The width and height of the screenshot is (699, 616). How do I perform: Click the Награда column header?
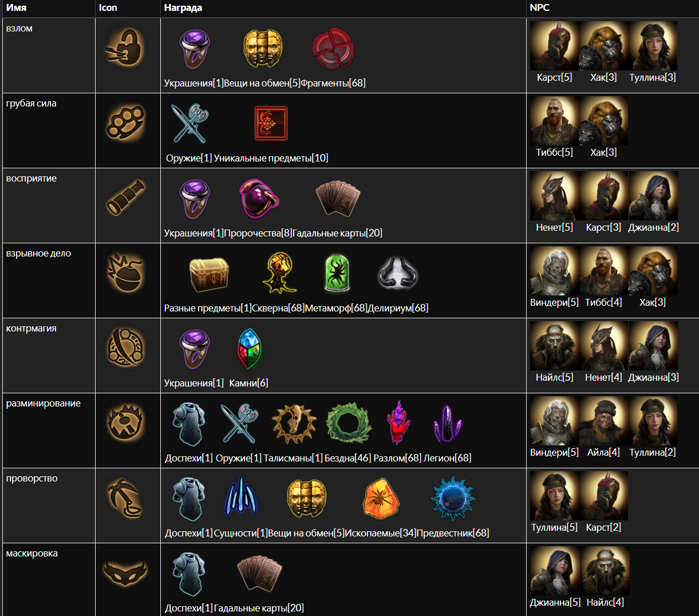(x=183, y=7)
